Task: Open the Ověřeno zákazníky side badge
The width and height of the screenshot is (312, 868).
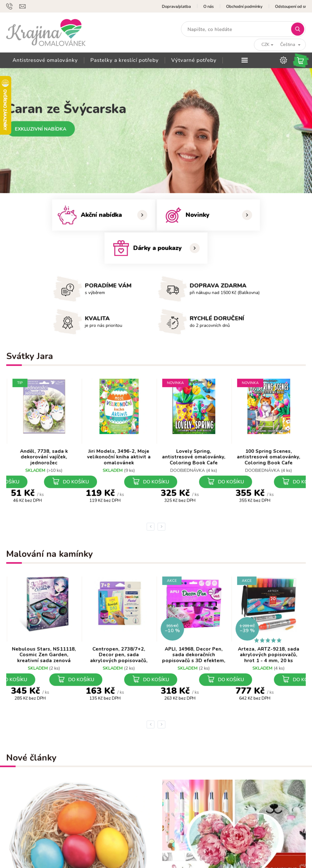Action: point(5,105)
